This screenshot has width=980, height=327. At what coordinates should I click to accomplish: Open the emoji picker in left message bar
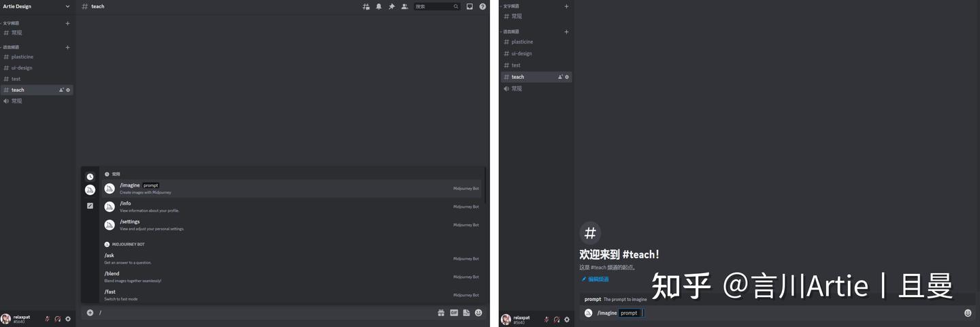[x=478, y=313]
